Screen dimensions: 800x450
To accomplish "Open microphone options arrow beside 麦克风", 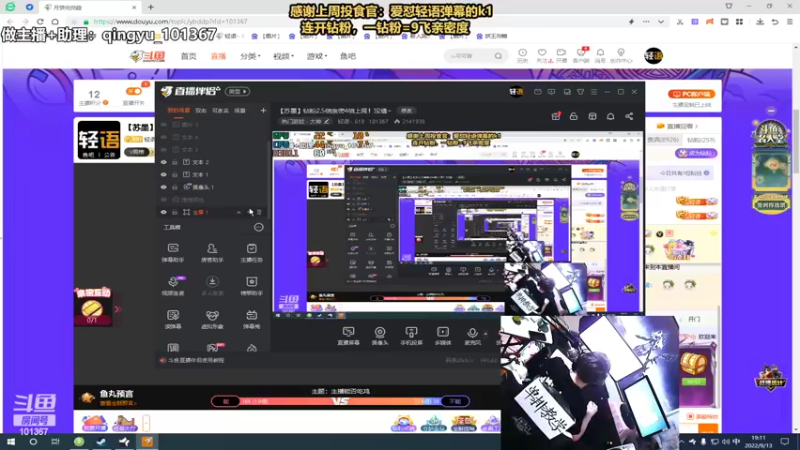I will [485, 334].
